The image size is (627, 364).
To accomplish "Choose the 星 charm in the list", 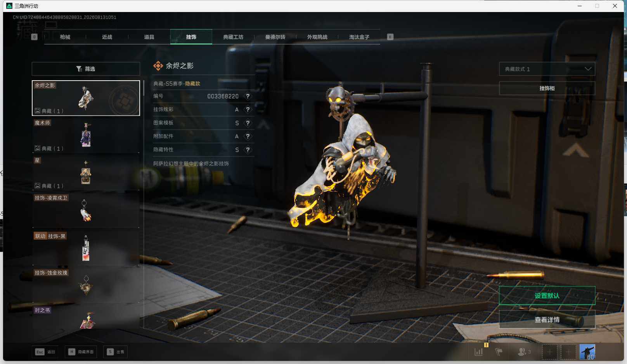I will (x=86, y=173).
